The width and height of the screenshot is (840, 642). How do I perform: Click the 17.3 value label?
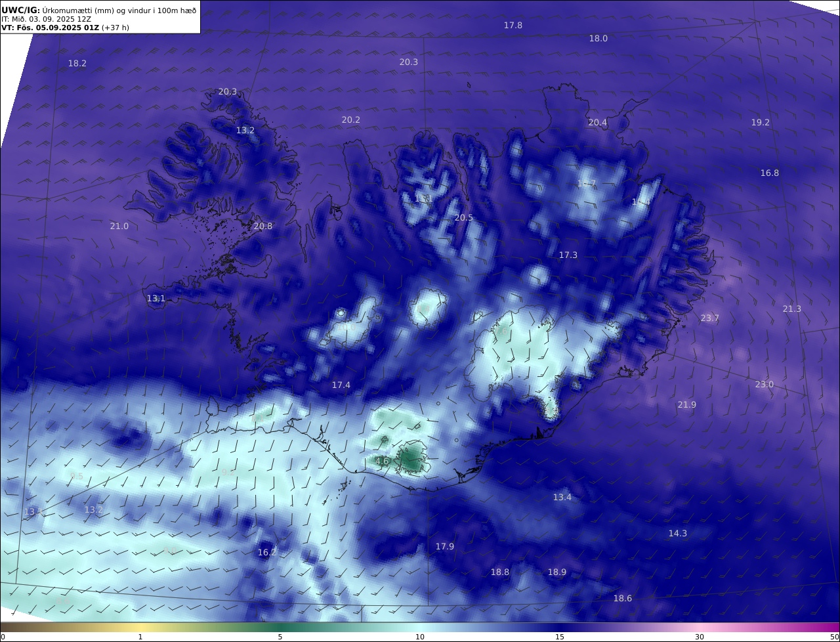coord(568,255)
